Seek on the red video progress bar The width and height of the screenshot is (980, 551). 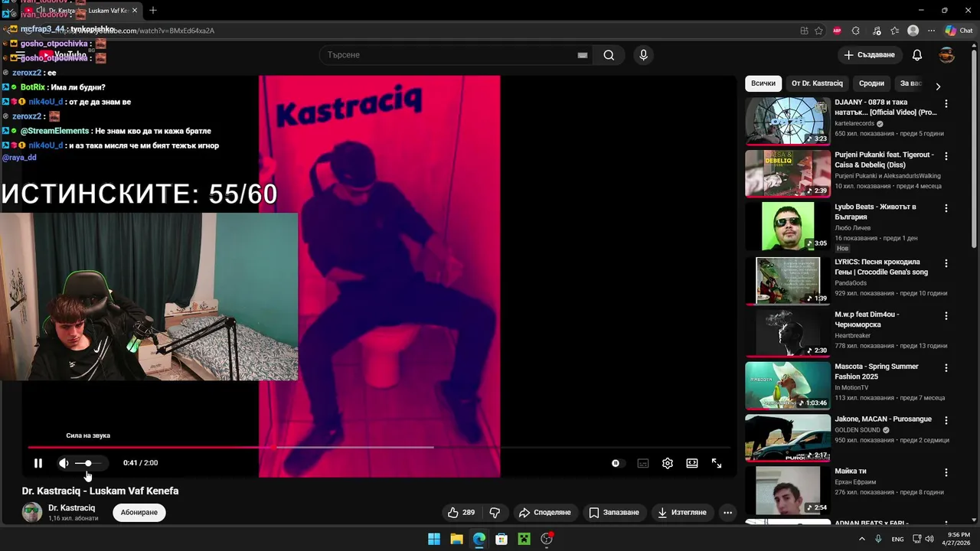(379, 447)
